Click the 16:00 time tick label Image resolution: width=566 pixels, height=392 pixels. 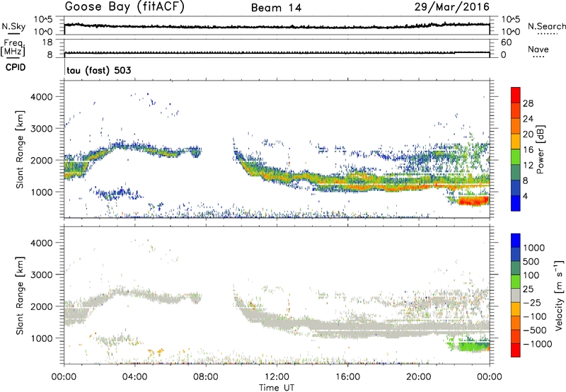(x=347, y=377)
